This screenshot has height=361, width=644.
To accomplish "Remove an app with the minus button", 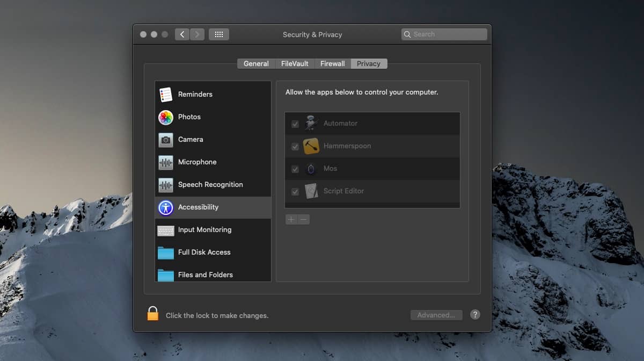I will pyautogui.click(x=304, y=219).
